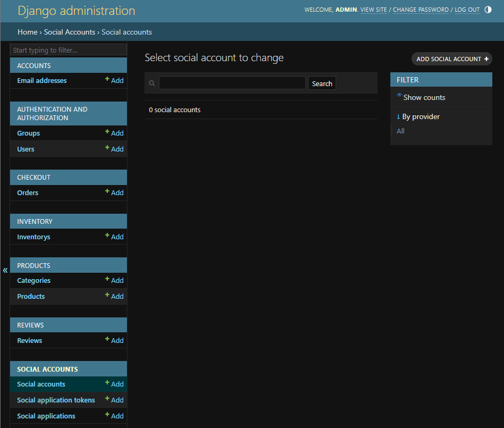Image resolution: width=504 pixels, height=428 pixels.
Task: Open the Social Accounts breadcrumb link
Action: tap(70, 32)
